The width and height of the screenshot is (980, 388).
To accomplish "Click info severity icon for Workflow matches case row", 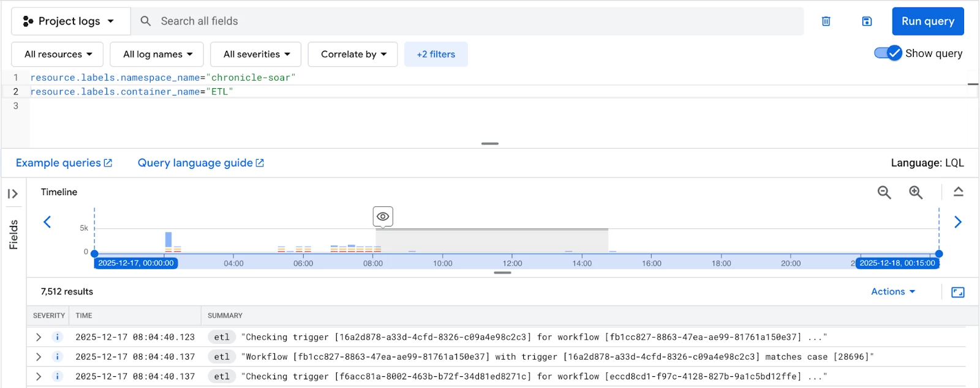I will [x=58, y=357].
